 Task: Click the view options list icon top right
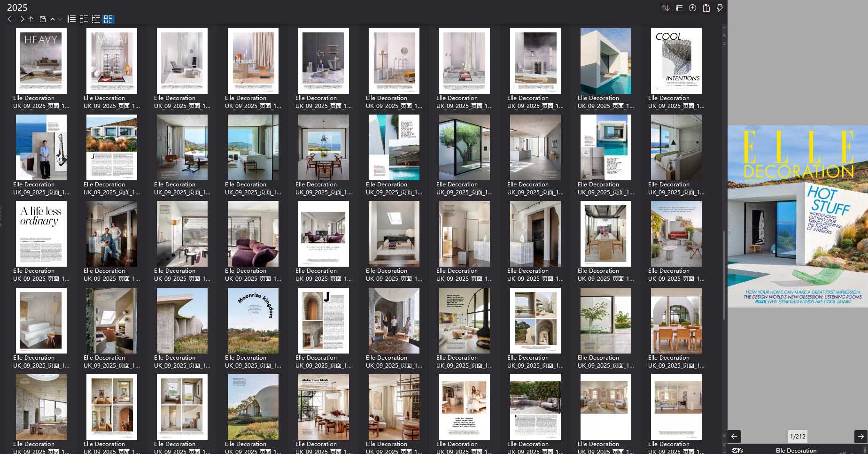(679, 8)
